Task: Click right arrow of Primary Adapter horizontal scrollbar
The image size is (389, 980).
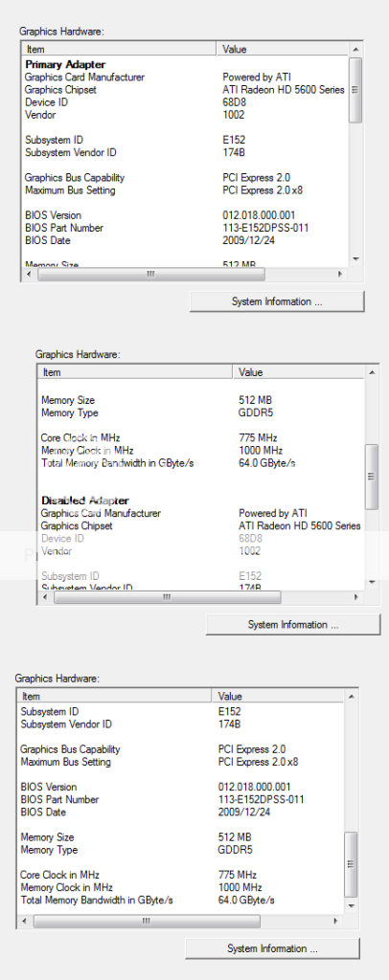Action: (340, 275)
